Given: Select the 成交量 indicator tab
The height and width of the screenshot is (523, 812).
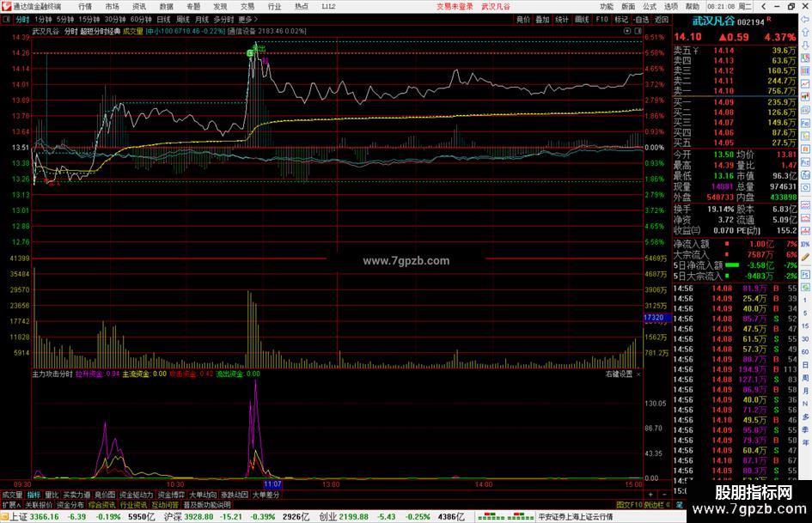Looking at the screenshot, I should coord(12,495).
